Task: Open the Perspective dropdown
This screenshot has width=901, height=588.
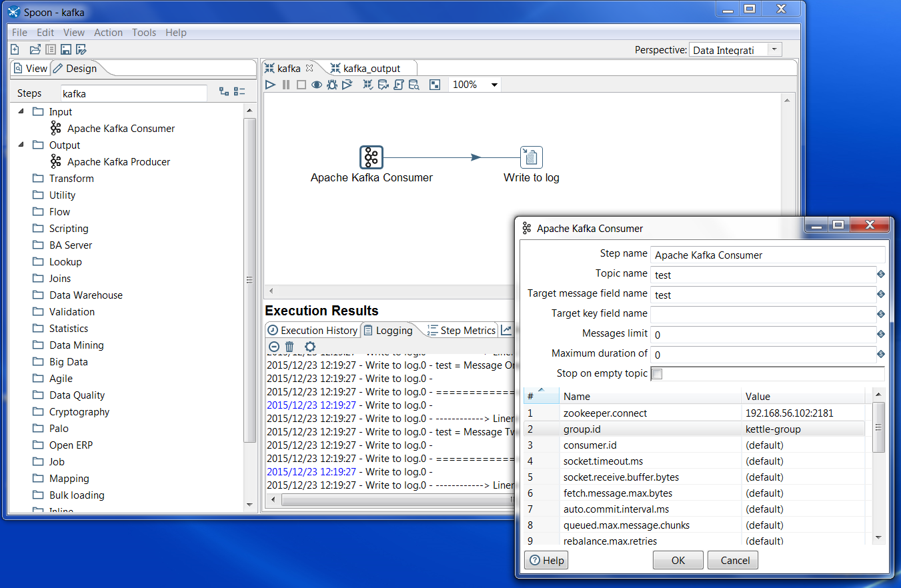Action: tap(774, 49)
